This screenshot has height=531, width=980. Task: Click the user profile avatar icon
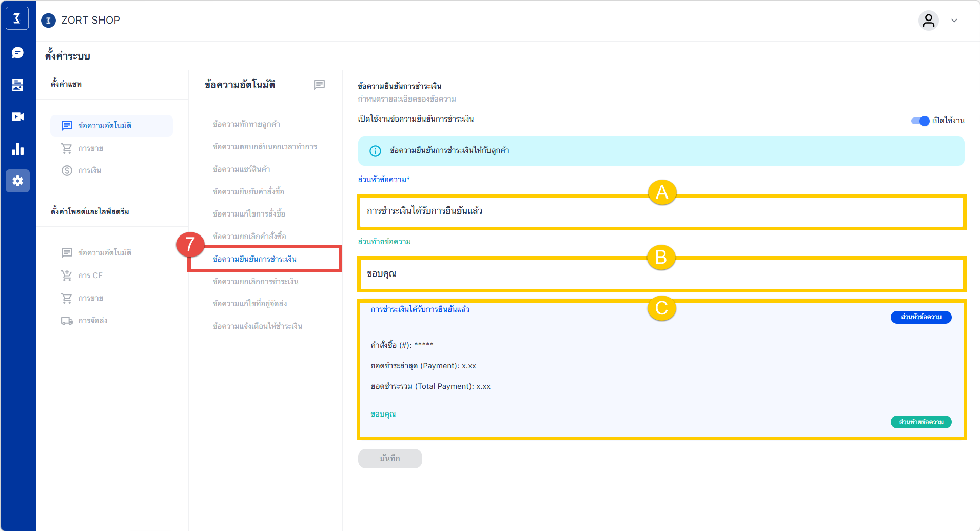[928, 21]
